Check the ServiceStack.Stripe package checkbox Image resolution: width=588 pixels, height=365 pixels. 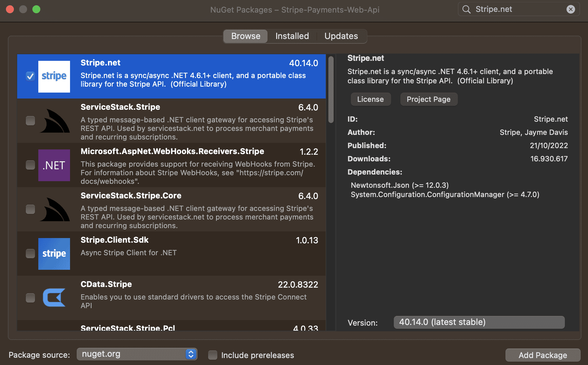coord(30,121)
